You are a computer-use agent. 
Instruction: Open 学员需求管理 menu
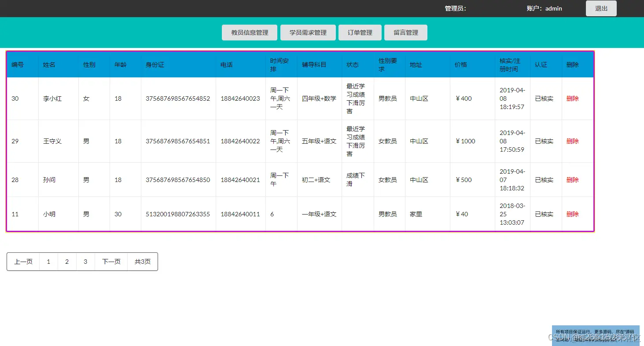point(308,33)
